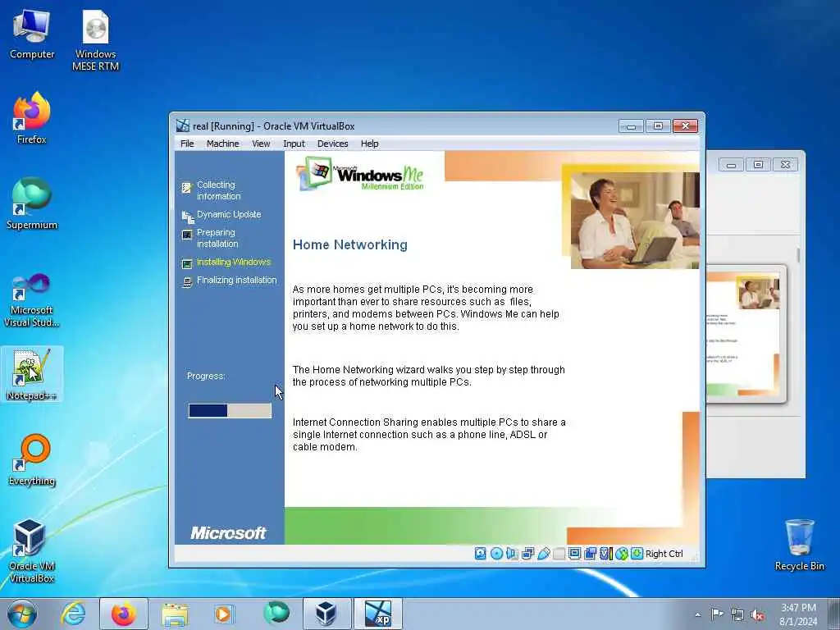This screenshot has height=630, width=840.
Task: Click the optical disk status icon
Action: [x=496, y=554]
